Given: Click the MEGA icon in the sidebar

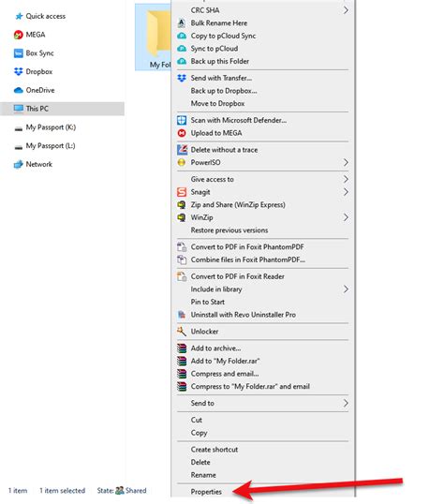Looking at the screenshot, I should click(x=19, y=35).
